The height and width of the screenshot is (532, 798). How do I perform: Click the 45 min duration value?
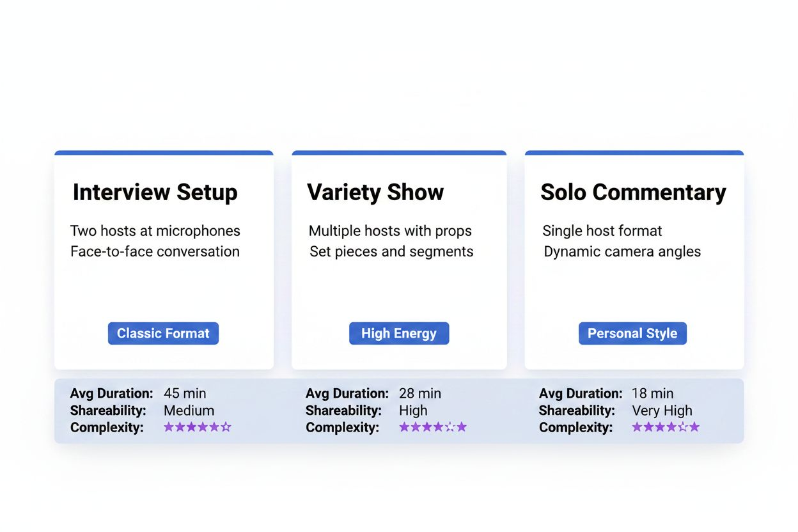[x=184, y=393]
